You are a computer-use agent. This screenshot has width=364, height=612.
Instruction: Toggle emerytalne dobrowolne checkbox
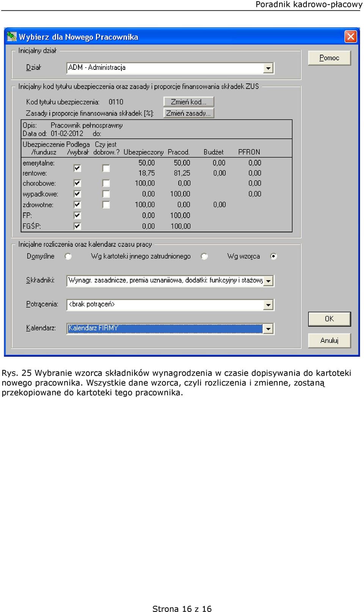[x=106, y=168]
